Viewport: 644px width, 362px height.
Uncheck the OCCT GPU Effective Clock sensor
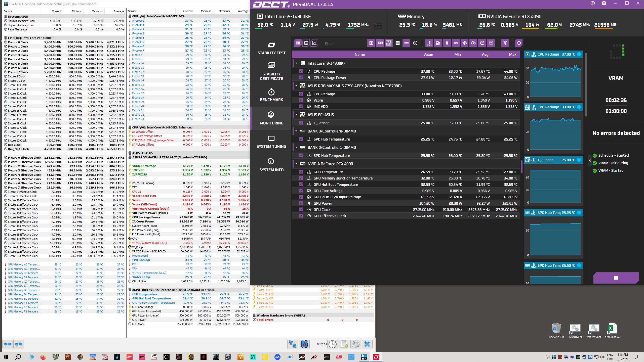301,216
